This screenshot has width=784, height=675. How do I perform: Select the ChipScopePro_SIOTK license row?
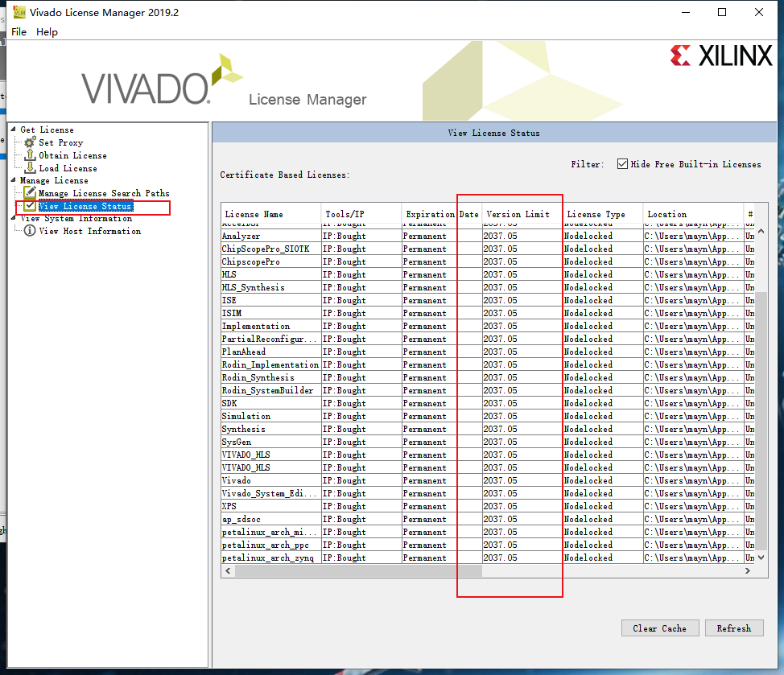488,249
